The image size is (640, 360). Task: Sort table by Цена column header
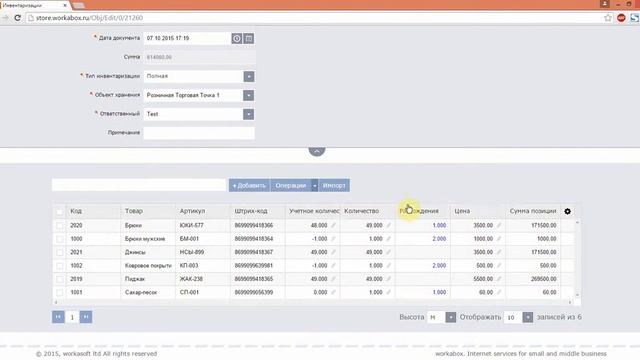tap(462, 211)
